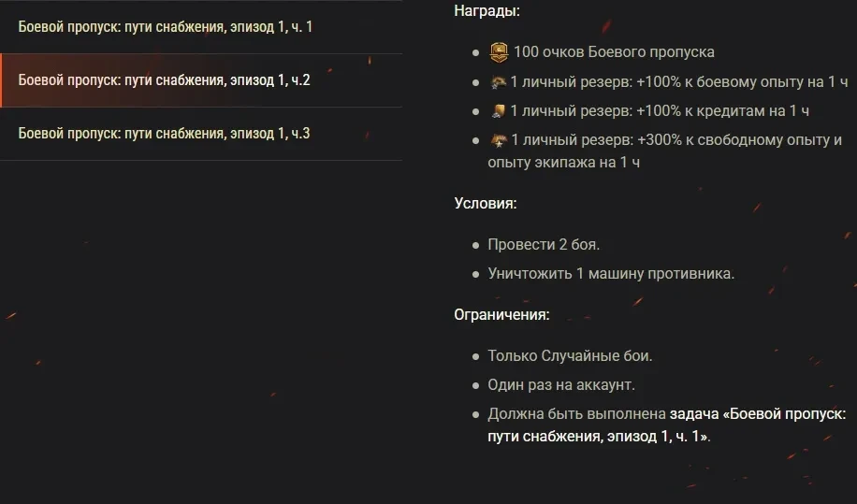This screenshot has width=857, height=504.
Task: Click the «Условия:» heading
Action: [485, 203]
